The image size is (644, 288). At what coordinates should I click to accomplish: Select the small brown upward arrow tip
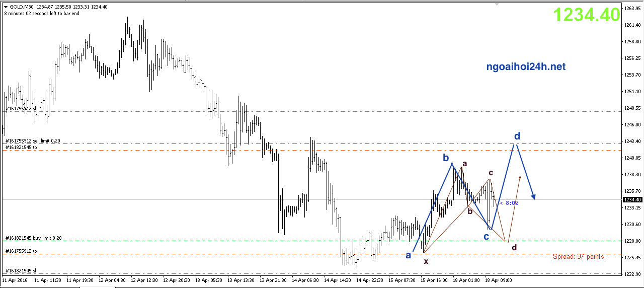[520, 177]
